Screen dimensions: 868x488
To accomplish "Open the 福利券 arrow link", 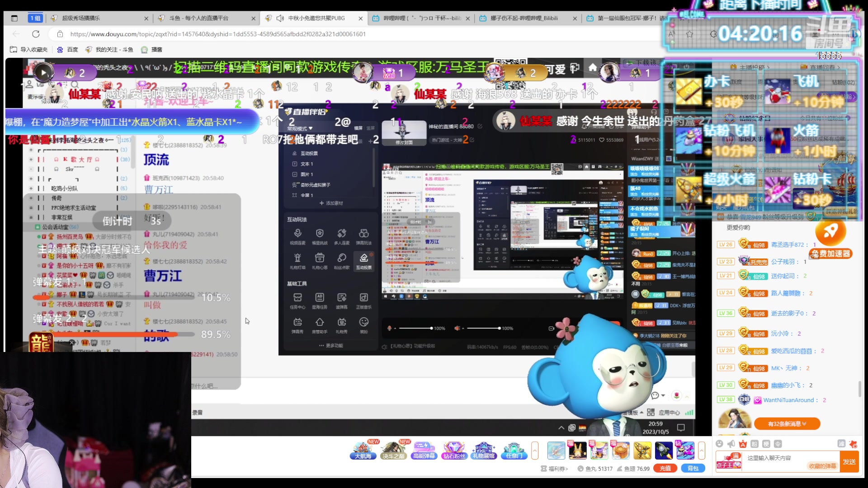I will [555, 469].
